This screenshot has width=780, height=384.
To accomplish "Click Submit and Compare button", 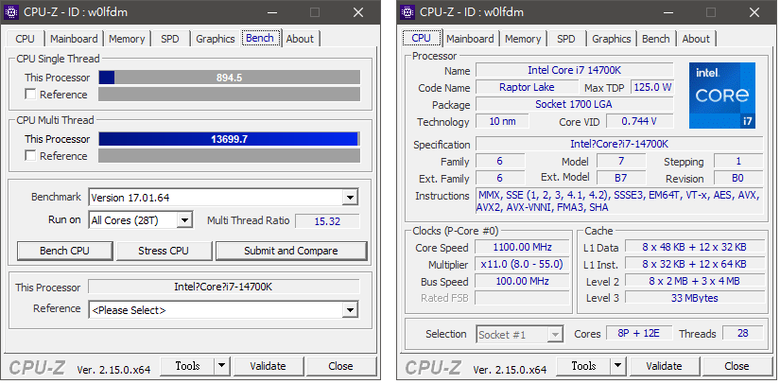I will [x=291, y=251].
